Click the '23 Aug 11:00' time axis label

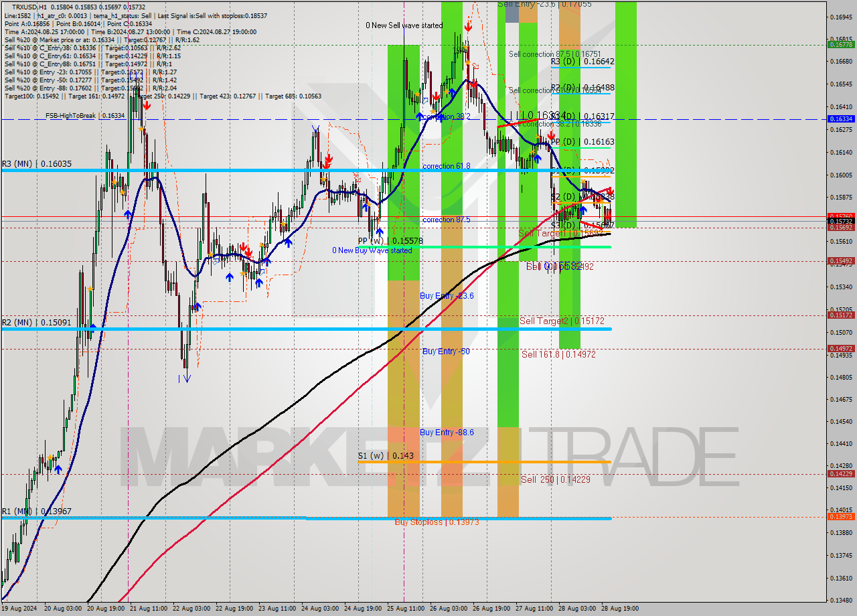(277, 609)
